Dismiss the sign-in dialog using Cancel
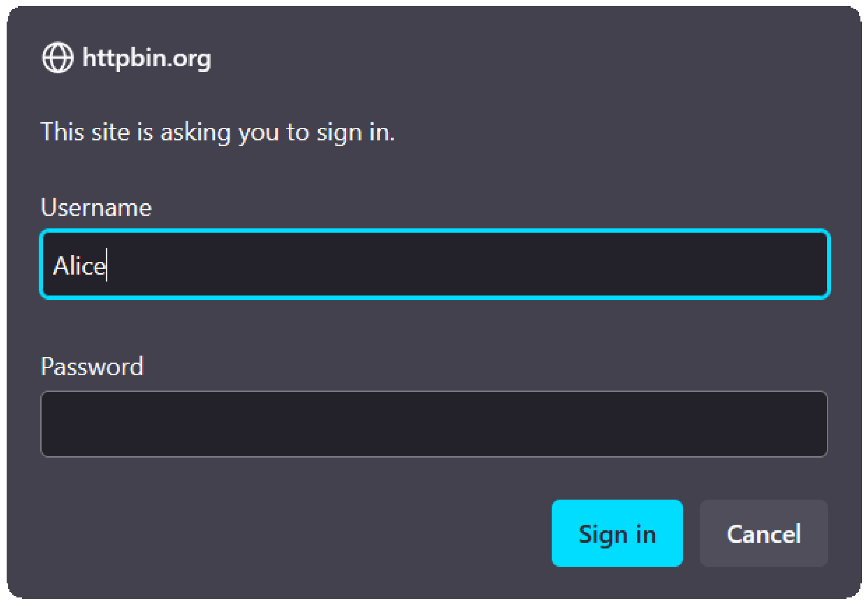This screenshot has width=868, height=606. point(764,534)
